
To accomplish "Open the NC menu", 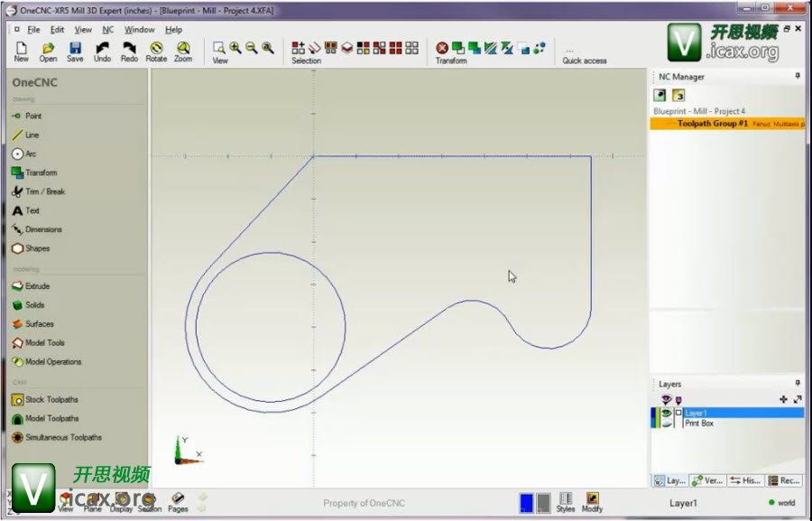I will pos(108,30).
